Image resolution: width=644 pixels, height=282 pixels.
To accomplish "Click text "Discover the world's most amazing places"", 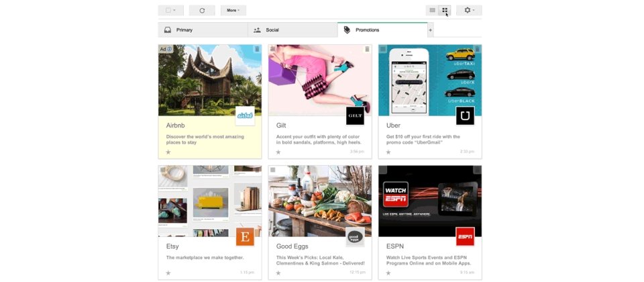I will pyautogui.click(x=205, y=140).
